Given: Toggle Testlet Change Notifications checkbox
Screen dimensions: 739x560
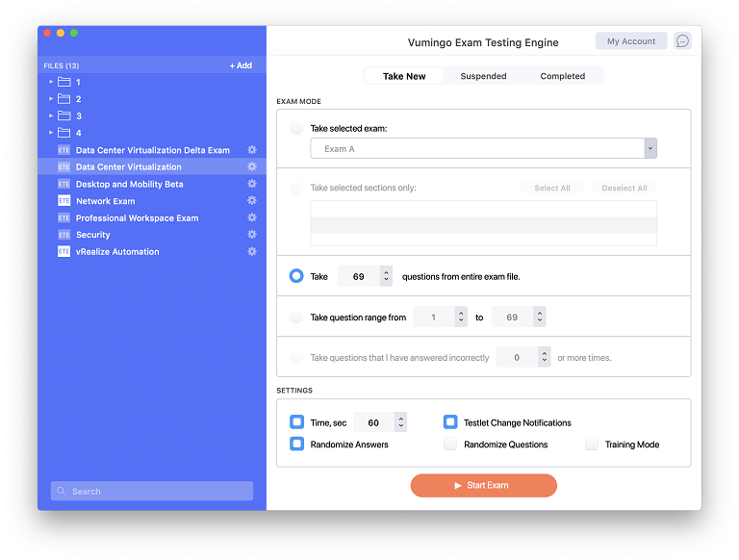Looking at the screenshot, I should tap(450, 421).
